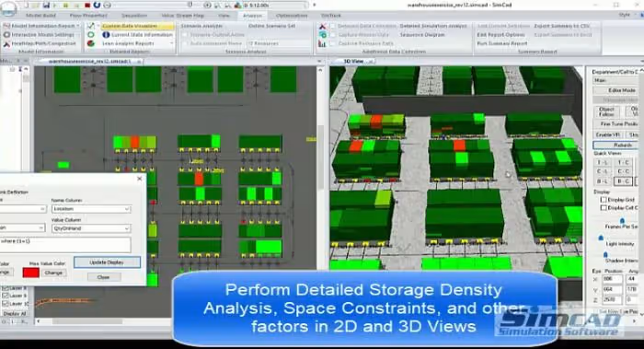
Task: Click the blue circular reset icon in toolbar
Action: 97,5
